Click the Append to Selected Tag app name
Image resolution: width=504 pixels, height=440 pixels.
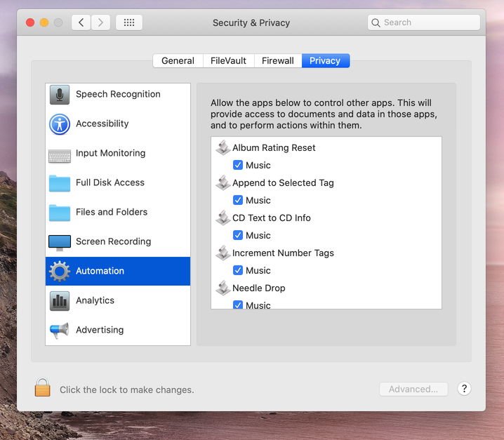pos(283,183)
